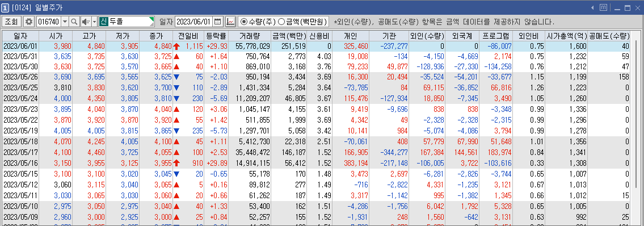Click the 종가 column header
This screenshot has height=226, width=644.
[x=157, y=36]
